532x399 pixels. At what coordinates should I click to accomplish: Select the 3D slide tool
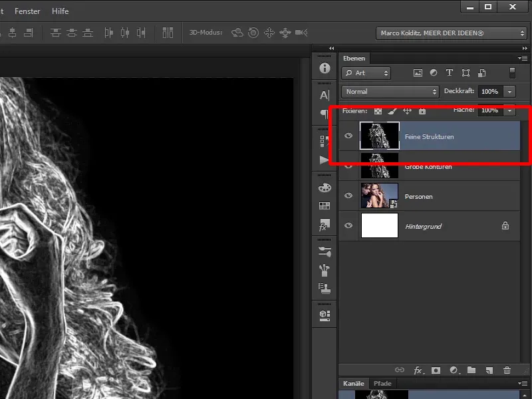click(x=285, y=33)
